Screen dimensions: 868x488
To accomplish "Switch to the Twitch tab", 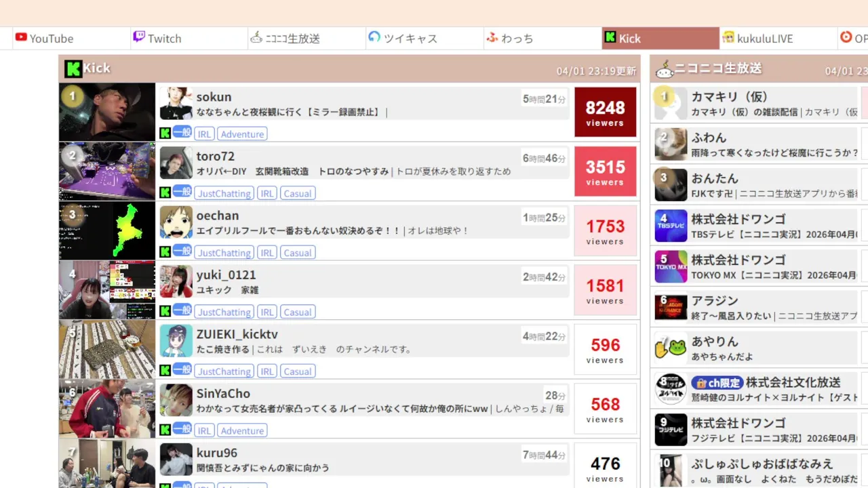I will tap(189, 39).
